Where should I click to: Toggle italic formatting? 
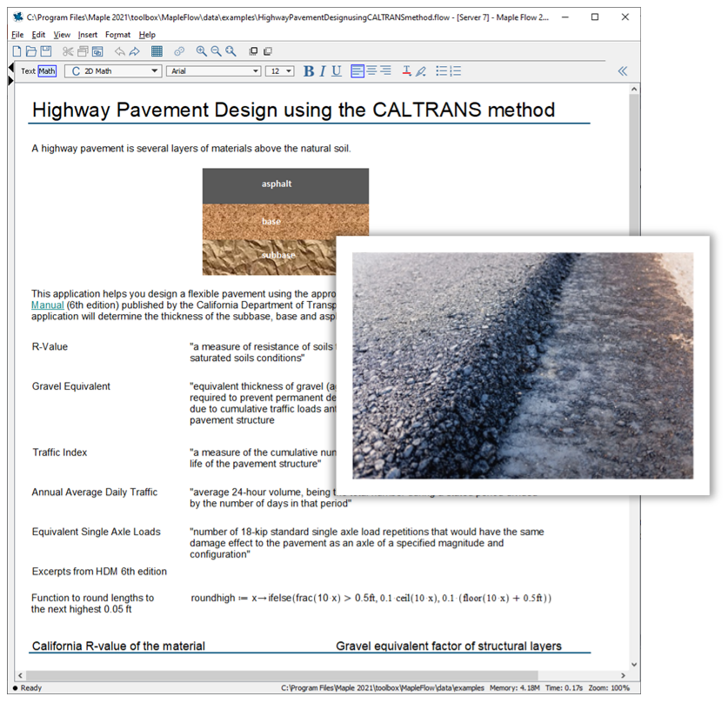[323, 71]
